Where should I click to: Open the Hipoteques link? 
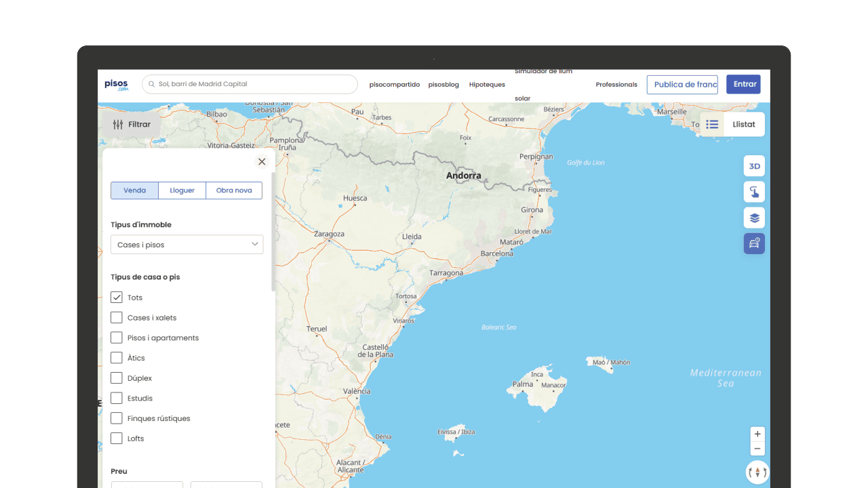pos(487,85)
